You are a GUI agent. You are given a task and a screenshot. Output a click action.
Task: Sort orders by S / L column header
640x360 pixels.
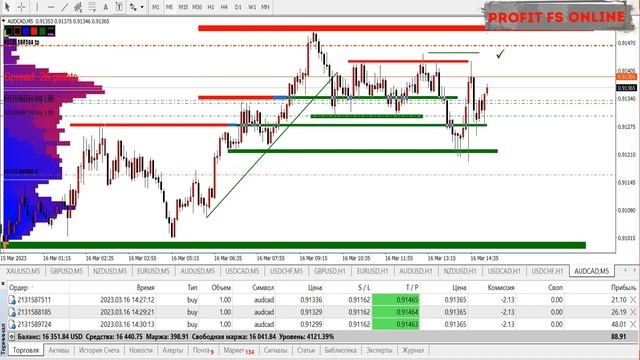tap(364, 288)
